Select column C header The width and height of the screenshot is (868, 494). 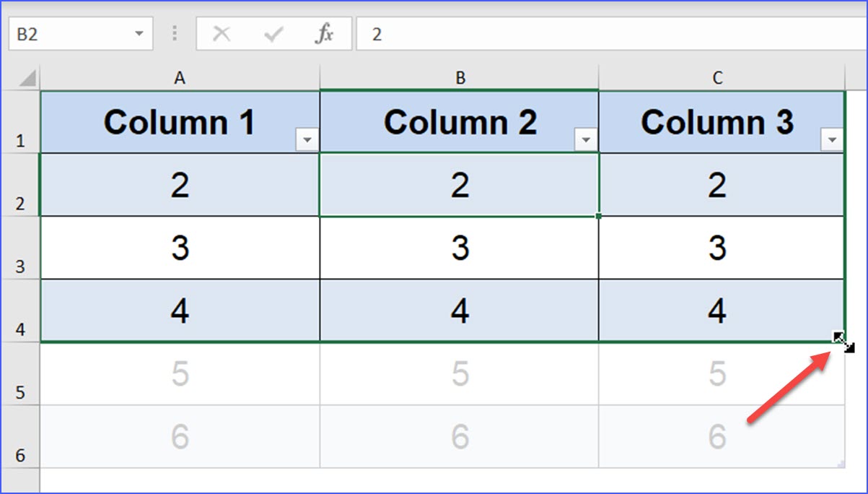[718, 77]
